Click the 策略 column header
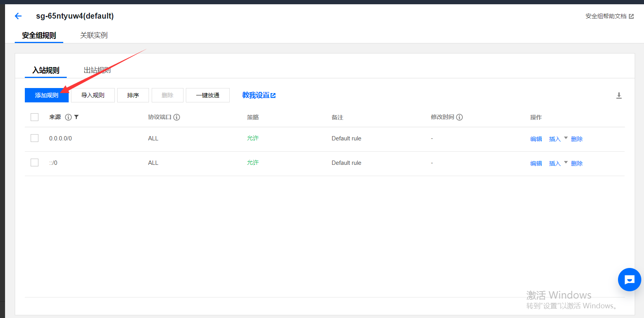The image size is (644, 318). tap(253, 117)
